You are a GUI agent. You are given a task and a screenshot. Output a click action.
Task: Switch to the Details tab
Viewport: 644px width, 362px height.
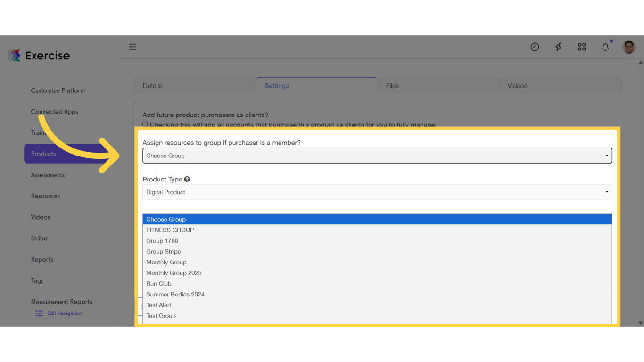152,85
